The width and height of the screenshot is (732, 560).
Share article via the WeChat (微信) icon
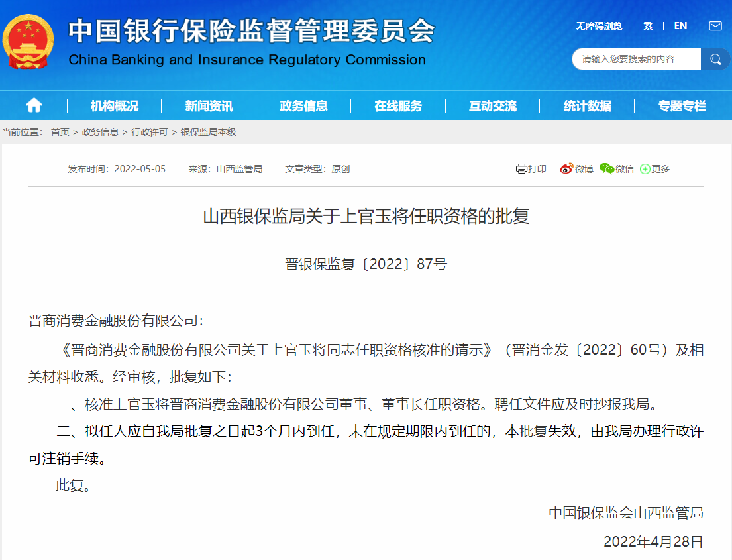click(605, 169)
